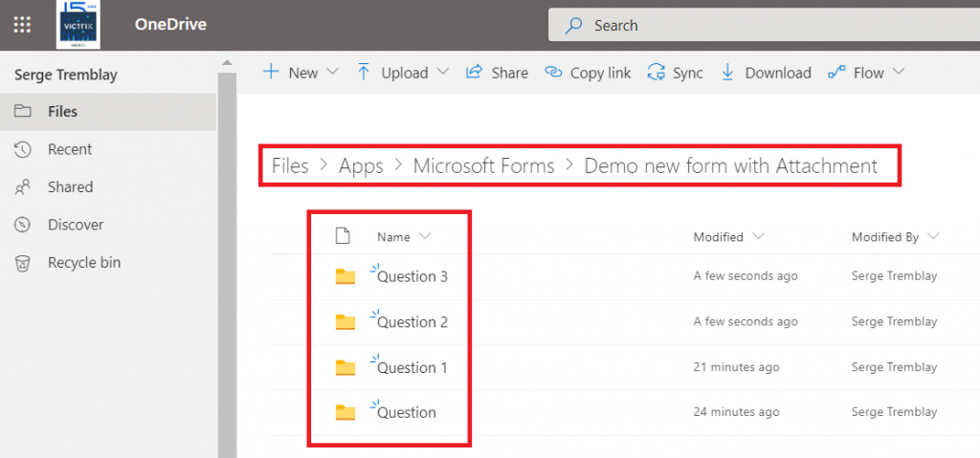Navigate to Apps in the breadcrumb

coord(361,166)
